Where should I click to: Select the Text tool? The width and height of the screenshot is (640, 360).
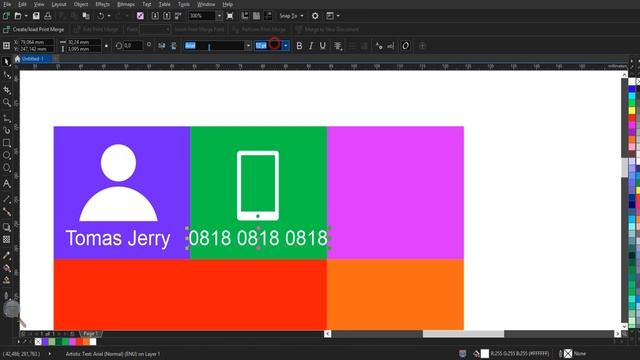tap(7, 184)
